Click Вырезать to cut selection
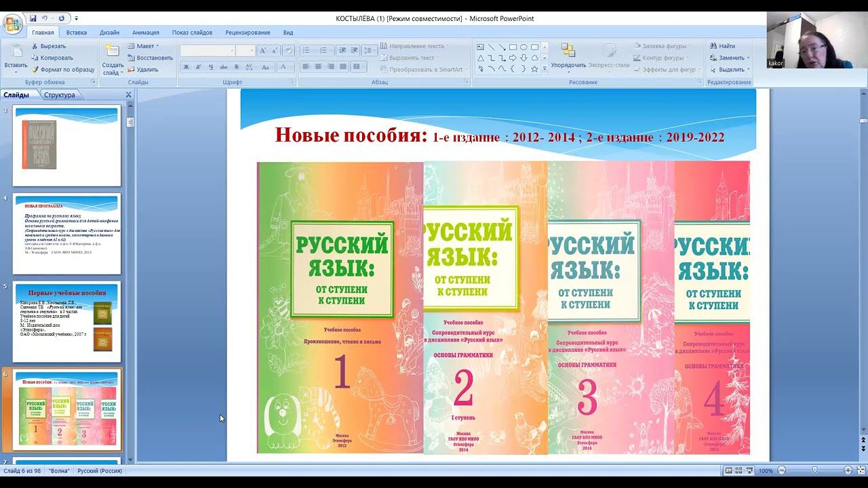Screen dimensions: 868x488 pos(49,46)
